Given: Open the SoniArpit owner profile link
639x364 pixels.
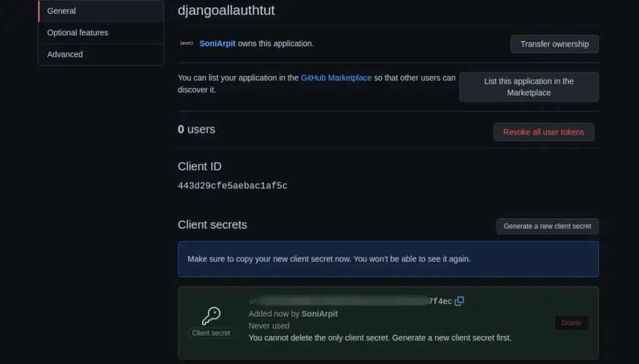Looking at the screenshot, I should 217,44.
